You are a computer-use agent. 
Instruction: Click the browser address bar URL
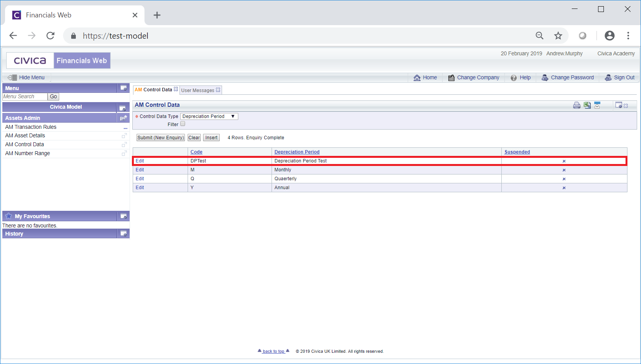click(x=115, y=36)
